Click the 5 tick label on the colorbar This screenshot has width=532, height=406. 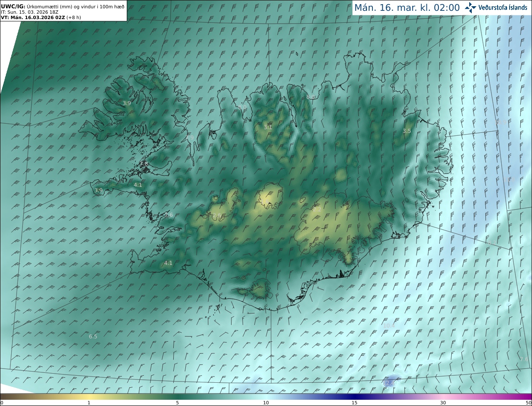(177, 403)
